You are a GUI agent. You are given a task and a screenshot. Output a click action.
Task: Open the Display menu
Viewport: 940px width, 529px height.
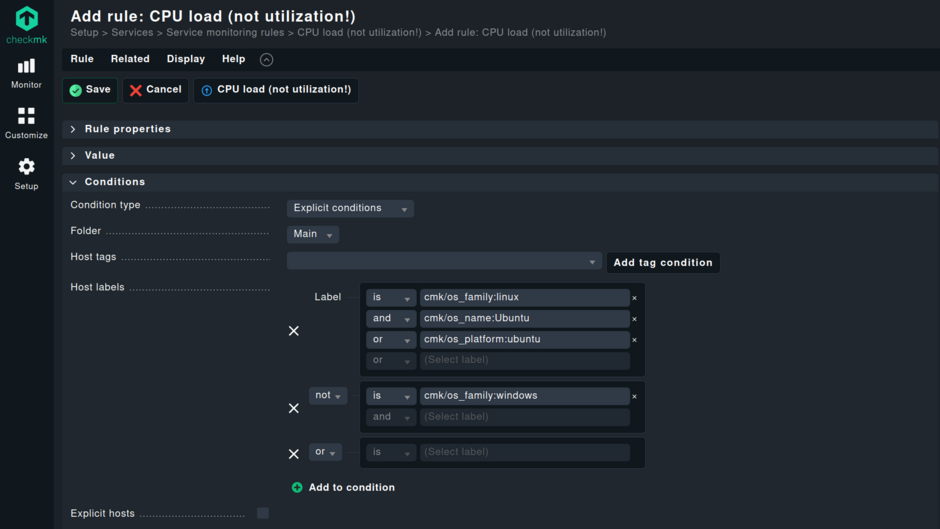(185, 59)
